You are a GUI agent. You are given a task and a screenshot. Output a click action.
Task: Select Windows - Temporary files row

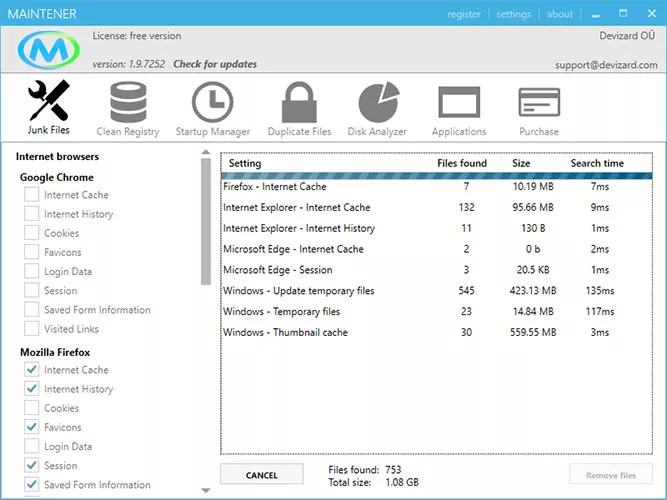436,311
